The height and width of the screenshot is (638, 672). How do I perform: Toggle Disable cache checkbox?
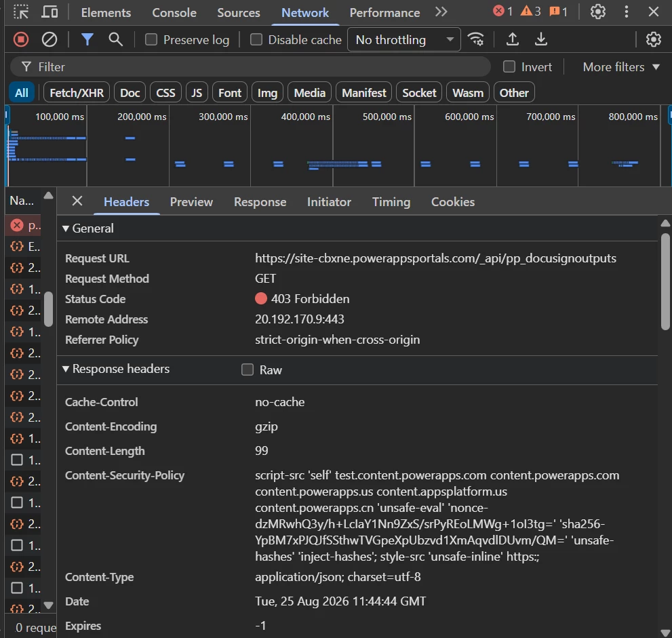(256, 39)
